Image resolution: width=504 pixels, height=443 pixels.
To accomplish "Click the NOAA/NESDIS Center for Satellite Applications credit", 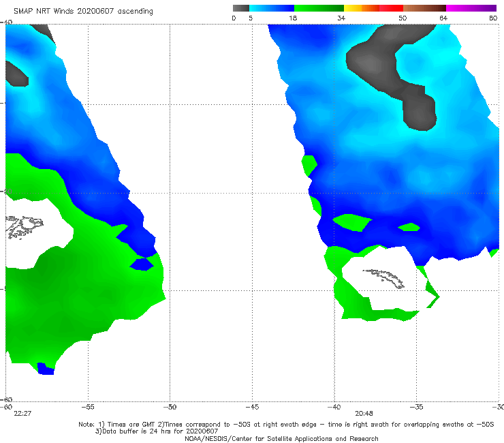I will (x=281, y=439).
